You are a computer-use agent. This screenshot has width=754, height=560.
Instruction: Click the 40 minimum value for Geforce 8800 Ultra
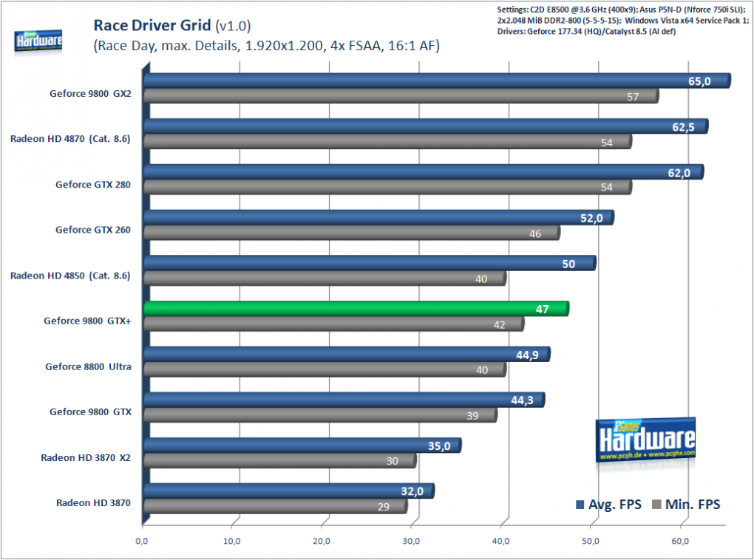click(482, 370)
